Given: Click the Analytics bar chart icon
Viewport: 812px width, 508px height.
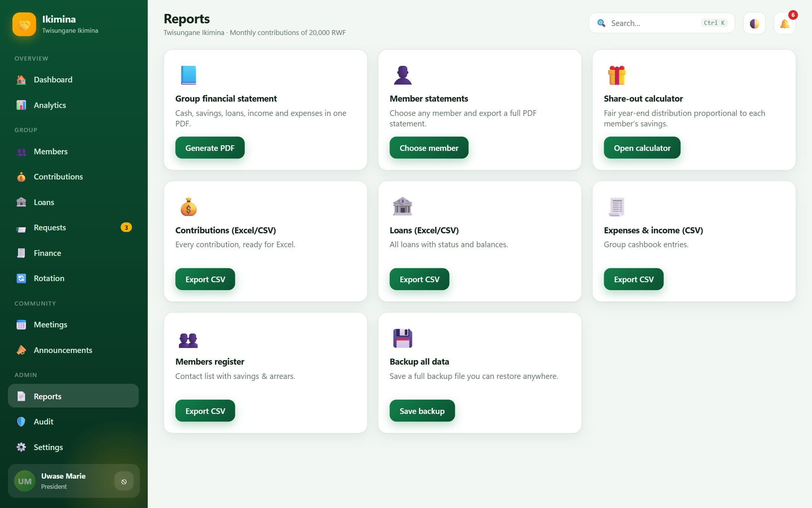Looking at the screenshot, I should click(21, 105).
